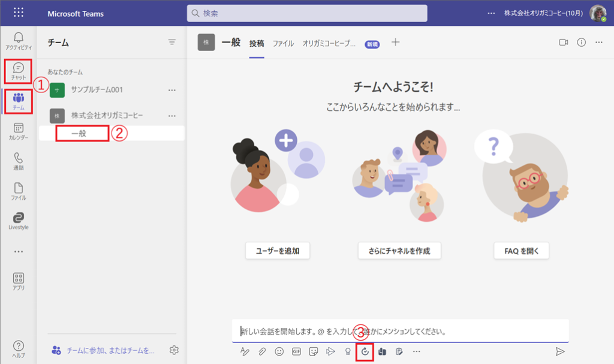Open the emoji picker
The width and height of the screenshot is (614, 364).
click(x=279, y=351)
